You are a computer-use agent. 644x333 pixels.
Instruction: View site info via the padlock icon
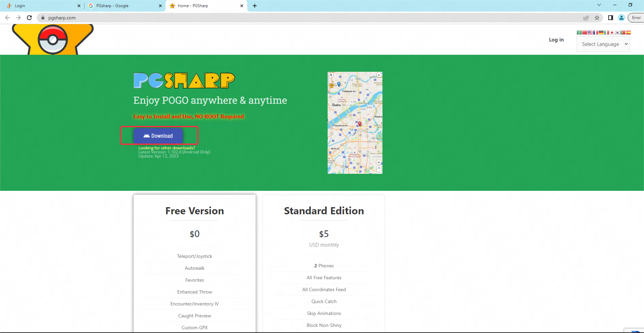(x=43, y=18)
